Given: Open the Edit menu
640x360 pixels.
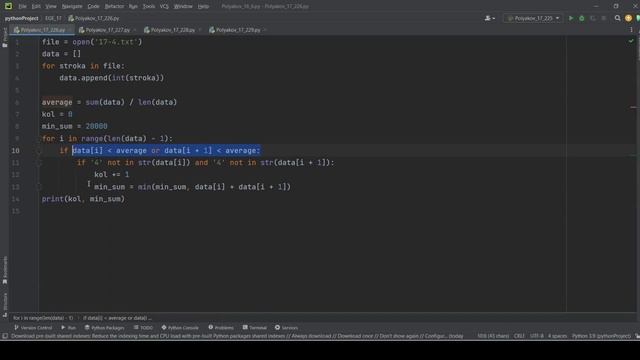Looking at the screenshot, I should [36, 7].
